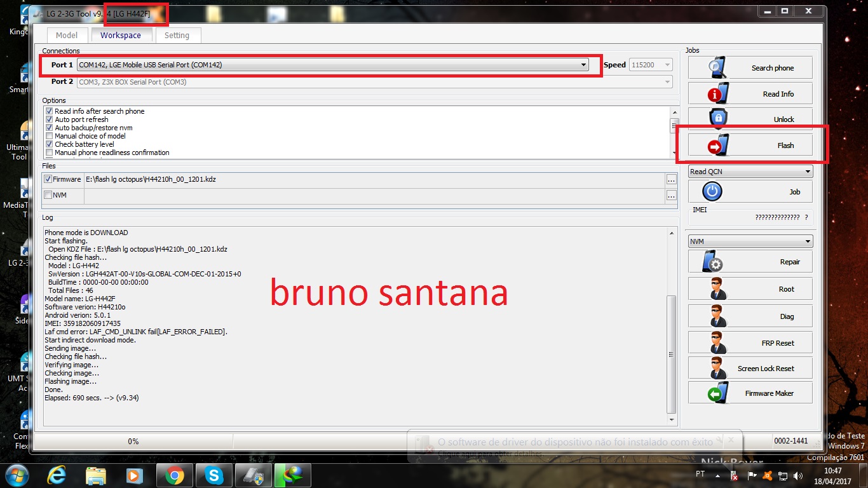The image size is (868, 488).
Task: Browse for the Firmware file
Action: click(x=671, y=180)
